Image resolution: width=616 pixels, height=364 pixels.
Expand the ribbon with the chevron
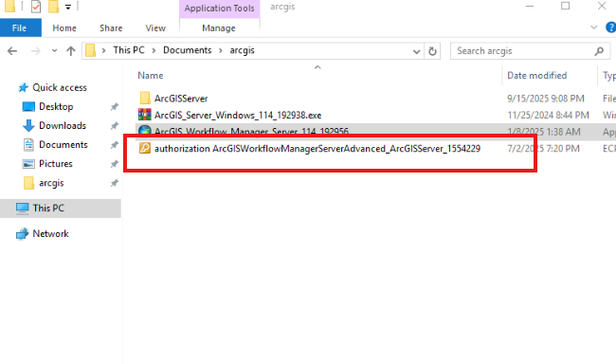click(593, 27)
